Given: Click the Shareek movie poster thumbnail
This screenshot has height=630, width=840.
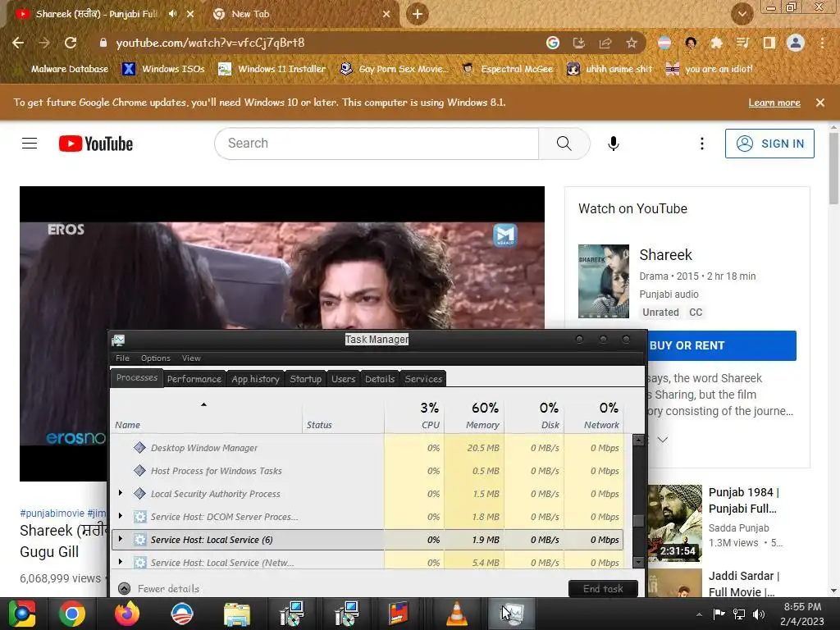Looking at the screenshot, I should [604, 281].
